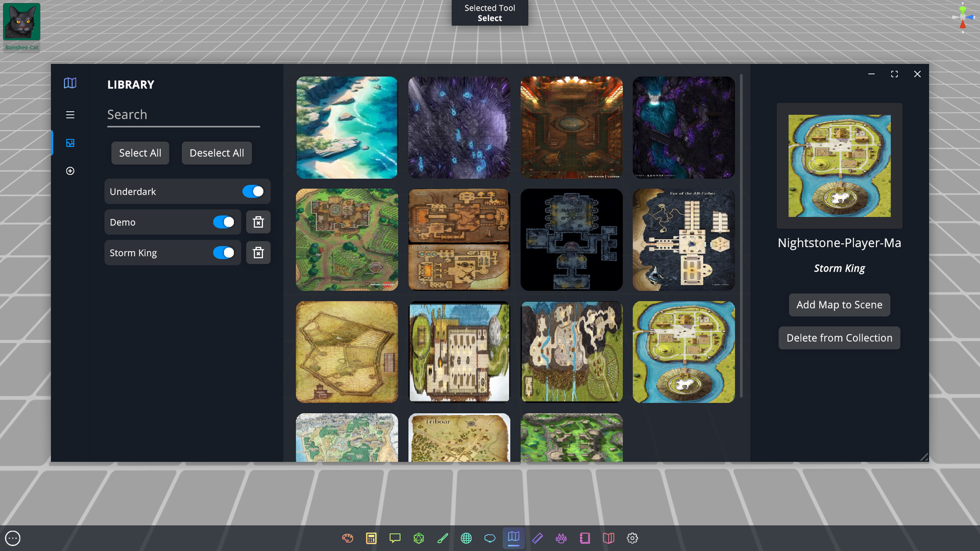Click Delete from Collection
The image size is (980, 551).
(839, 338)
